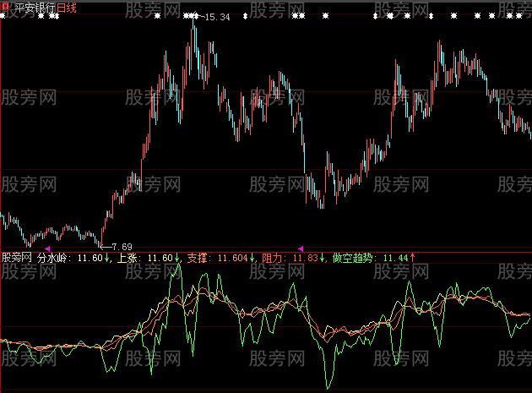Click the left magenta triangle marker
The height and width of the screenshot is (393, 532).
[47, 248]
